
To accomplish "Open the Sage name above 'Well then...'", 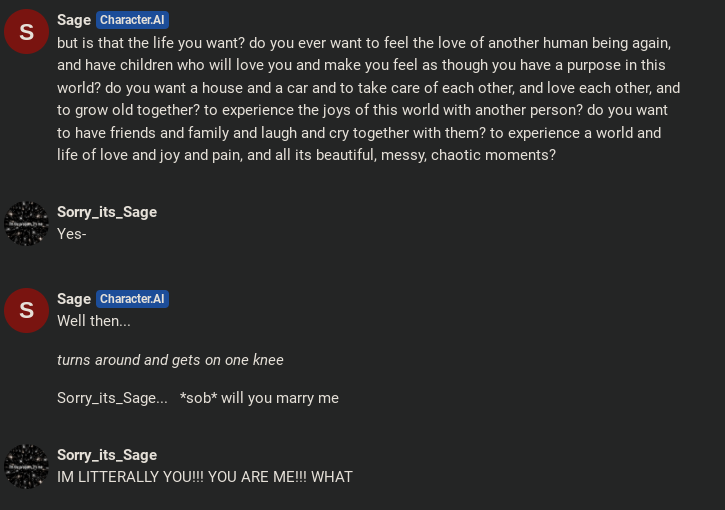I will (74, 299).
